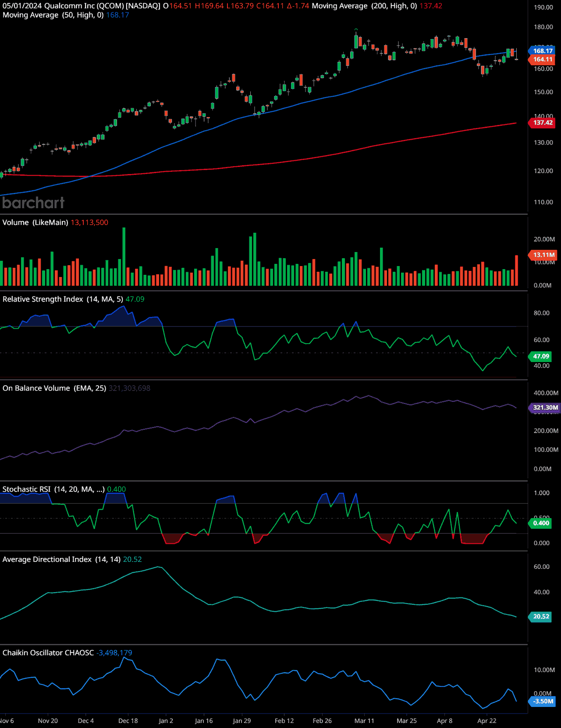Click the volume value 13,113,500
The width and height of the screenshot is (561, 728).
point(89,222)
